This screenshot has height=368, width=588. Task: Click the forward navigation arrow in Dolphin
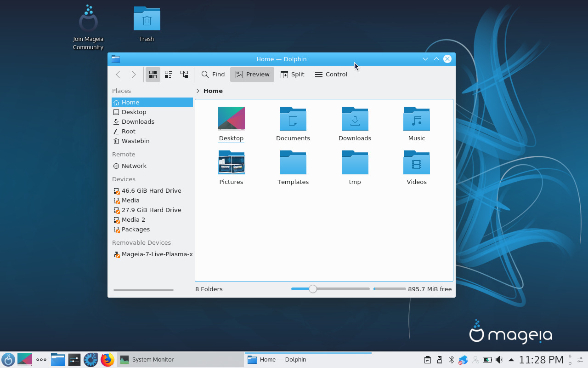coord(134,75)
